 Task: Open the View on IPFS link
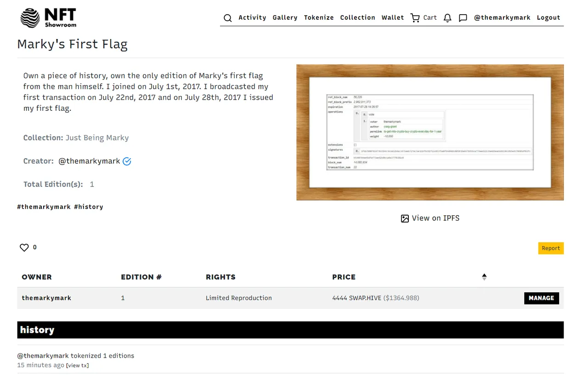435,218
